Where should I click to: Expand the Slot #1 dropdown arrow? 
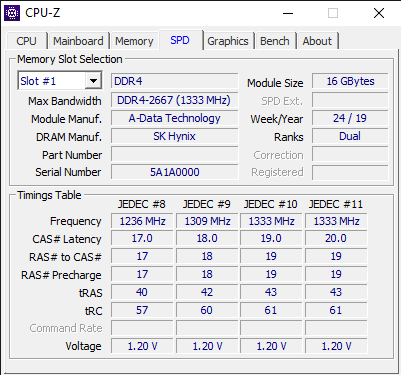tap(93, 81)
